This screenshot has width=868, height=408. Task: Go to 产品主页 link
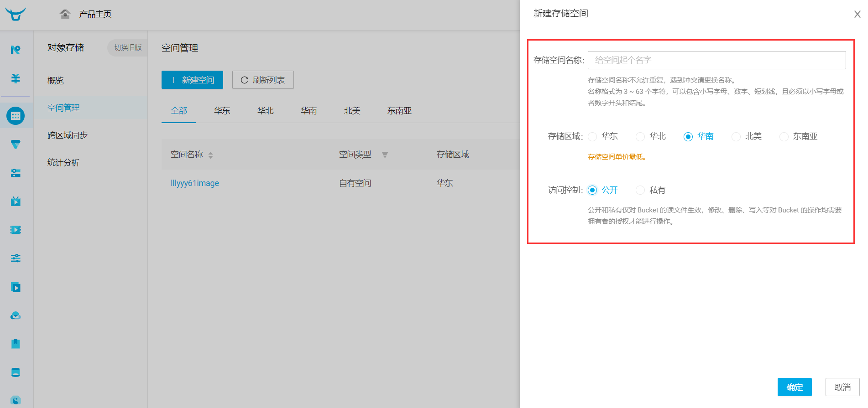coord(95,14)
